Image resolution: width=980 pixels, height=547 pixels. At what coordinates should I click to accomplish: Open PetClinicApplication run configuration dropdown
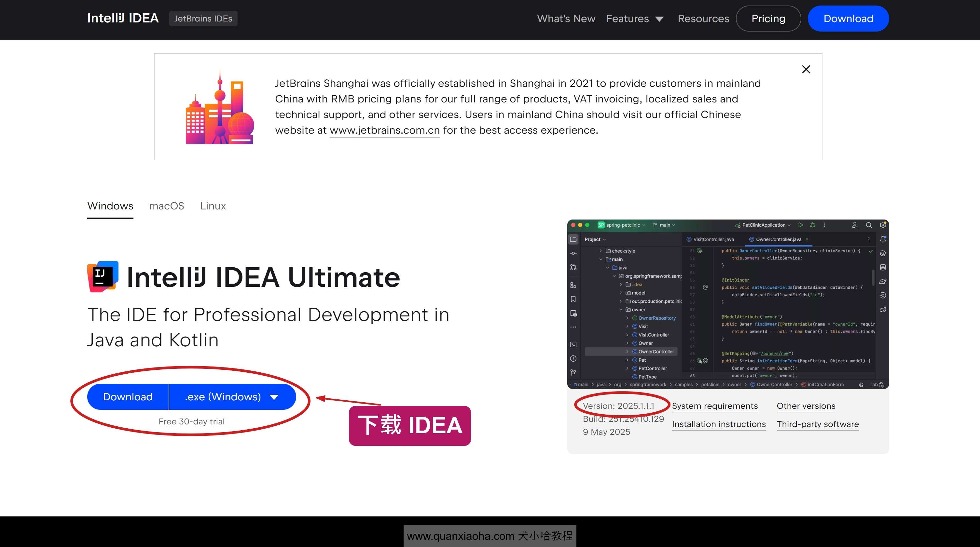pos(763,225)
